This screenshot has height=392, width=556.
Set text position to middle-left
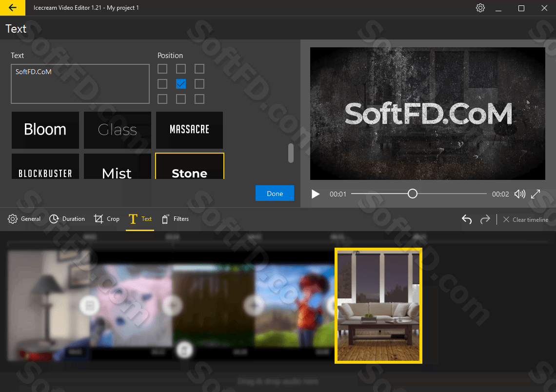coord(162,84)
